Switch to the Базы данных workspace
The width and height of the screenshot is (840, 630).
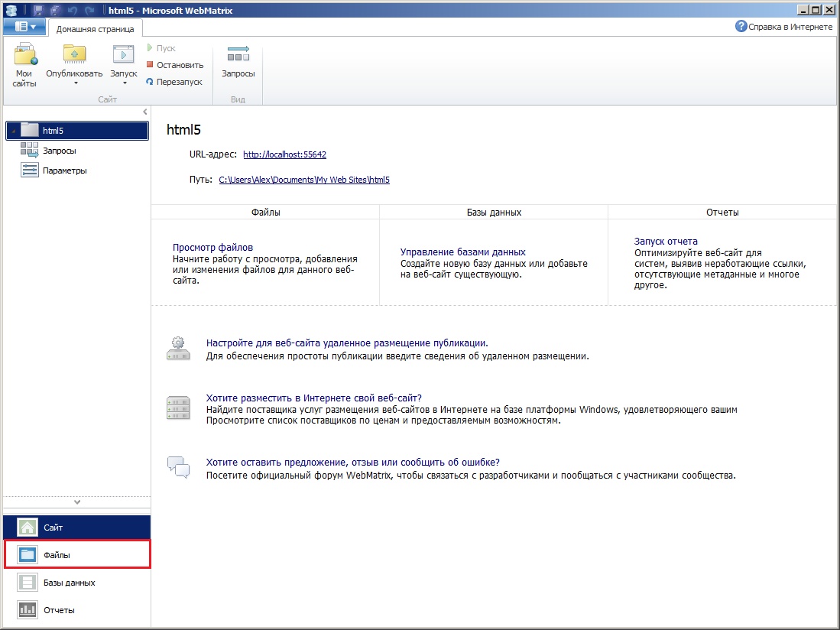click(77, 583)
